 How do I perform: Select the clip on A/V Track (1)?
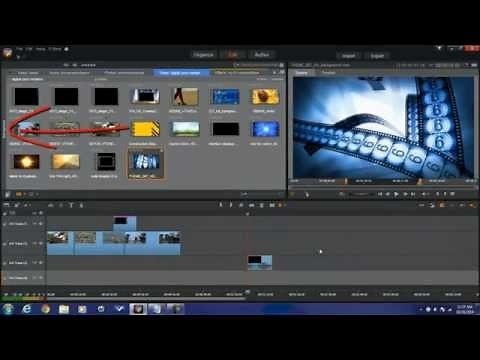pyautogui.click(x=125, y=223)
